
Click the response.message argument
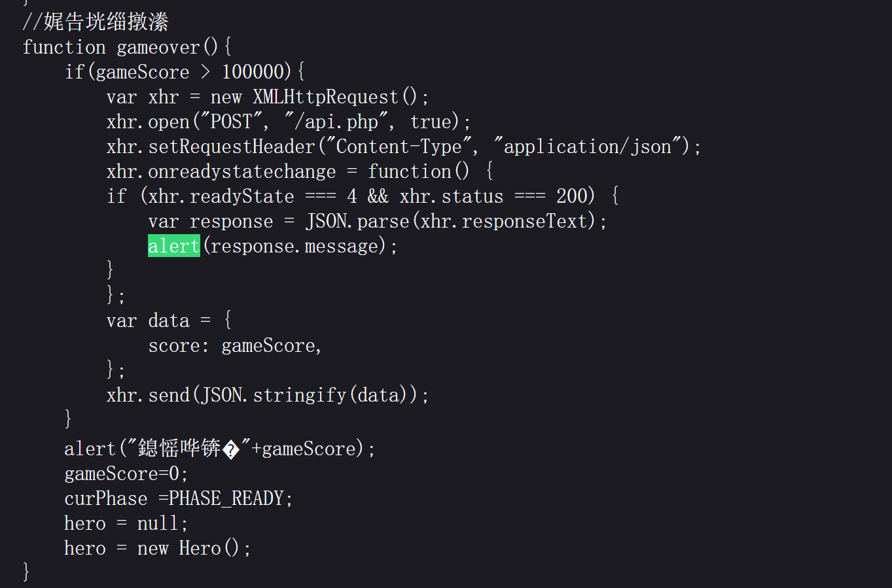tap(294, 246)
